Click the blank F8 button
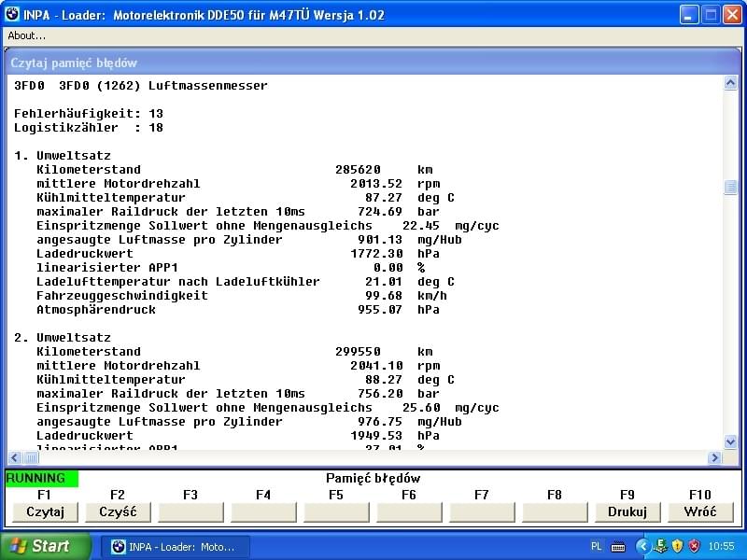This screenshot has height=560, width=747. [x=555, y=511]
